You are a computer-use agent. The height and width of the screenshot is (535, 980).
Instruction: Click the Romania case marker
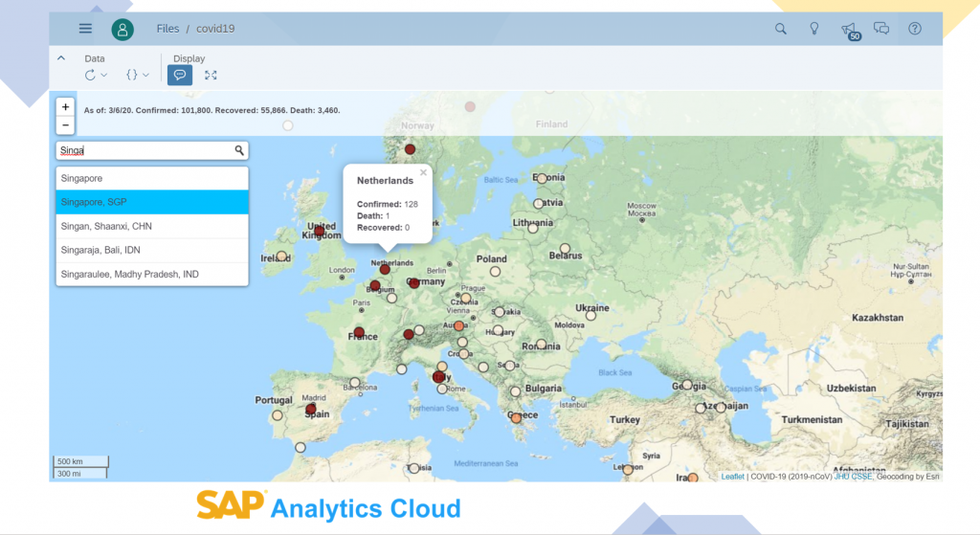(x=542, y=344)
